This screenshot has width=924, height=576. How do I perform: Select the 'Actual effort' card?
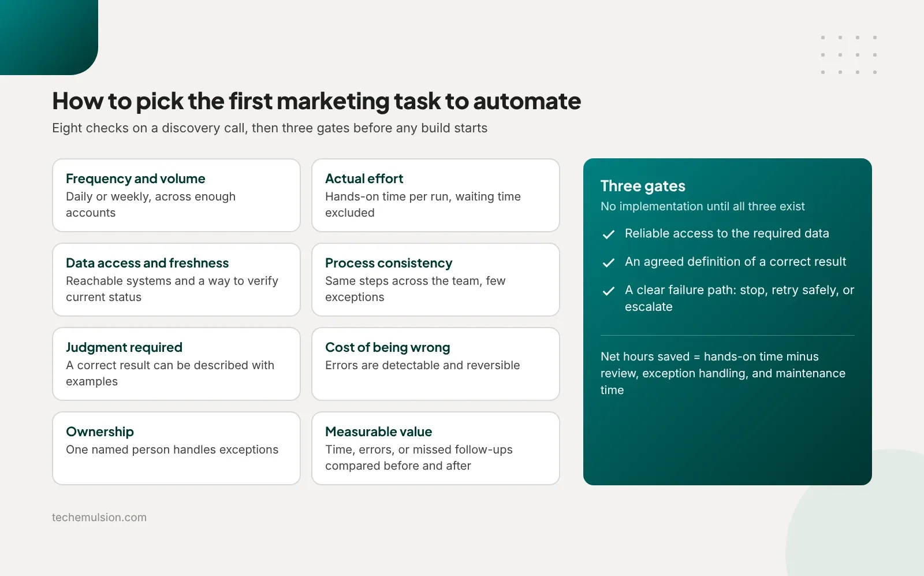(435, 195)
